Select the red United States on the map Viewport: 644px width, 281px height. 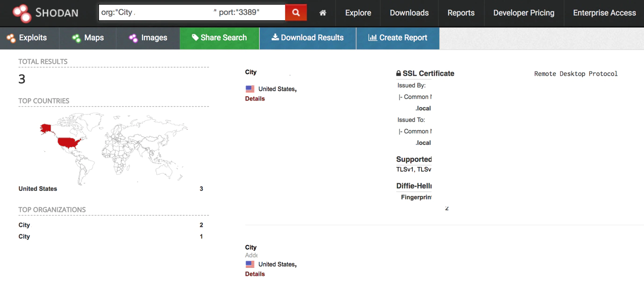click(x=69, y=142)
